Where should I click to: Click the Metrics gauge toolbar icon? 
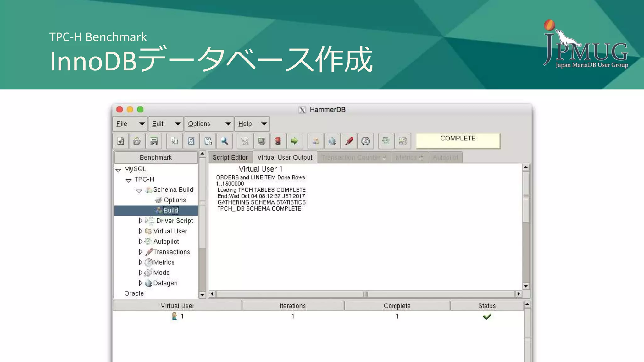(365, 141)
